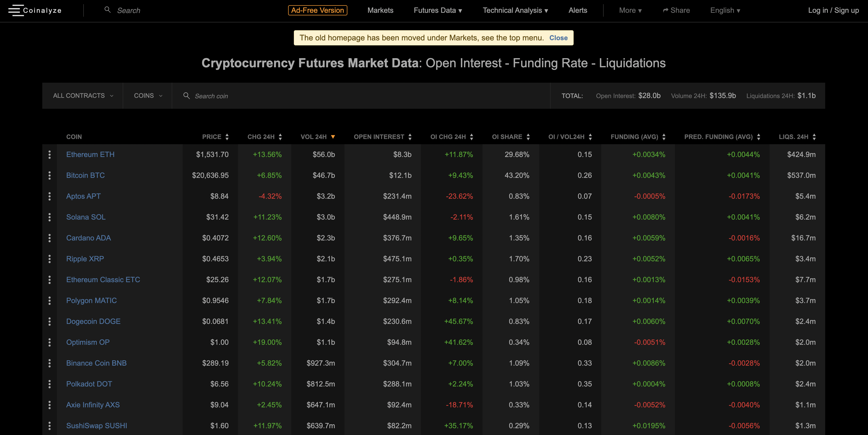Open the Coinalyze hamburger menu icon

pos(15,10)
